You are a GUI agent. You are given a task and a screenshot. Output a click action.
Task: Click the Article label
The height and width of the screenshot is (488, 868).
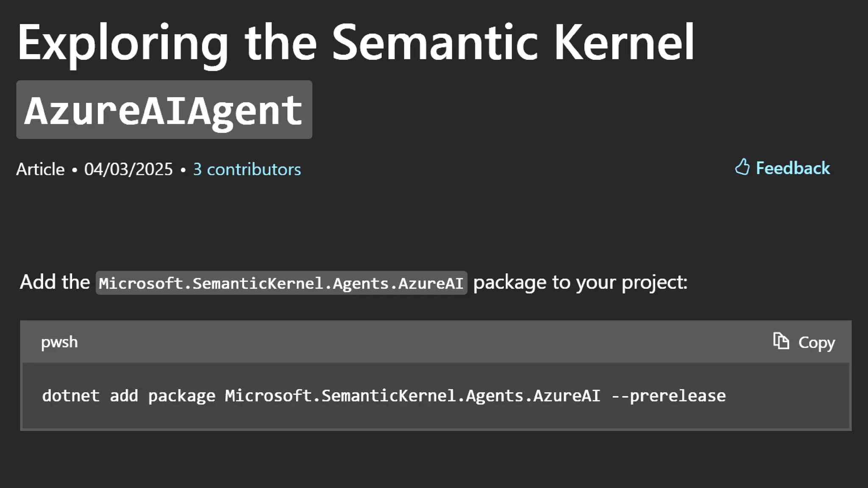click(x=40, y=169)
